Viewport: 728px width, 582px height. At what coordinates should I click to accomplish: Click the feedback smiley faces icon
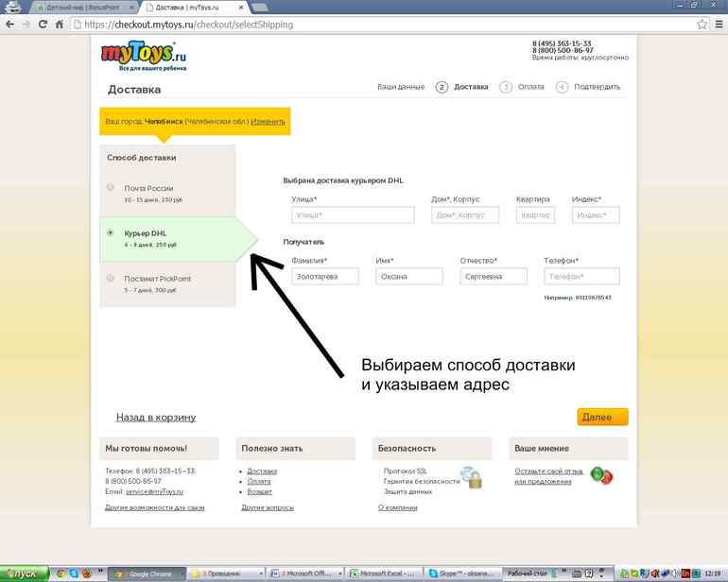pyautogui.click(x=600, y=475)
